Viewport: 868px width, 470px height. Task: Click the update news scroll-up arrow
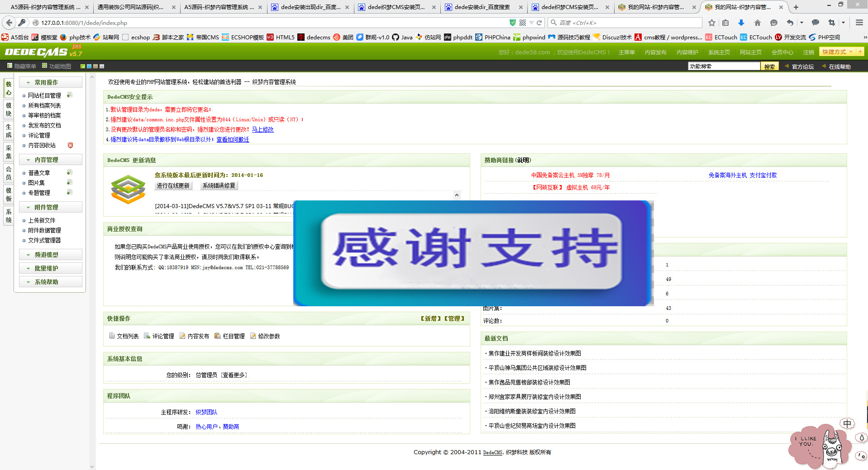(457, 195)
